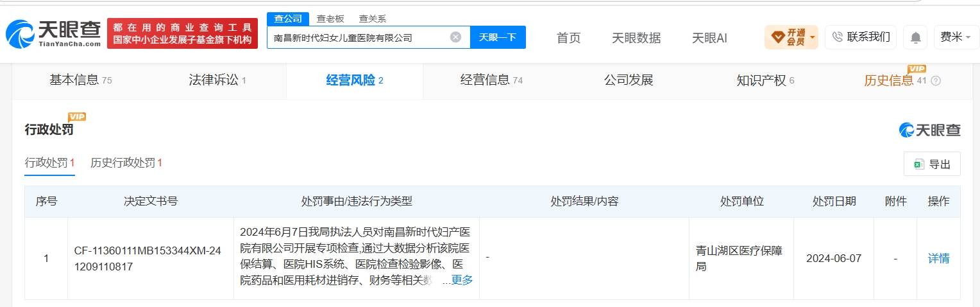Image resolution: width=980 pixels, height=307 pixels.
Task: Clear the search box with the X icon
Action: coord(455,37)
